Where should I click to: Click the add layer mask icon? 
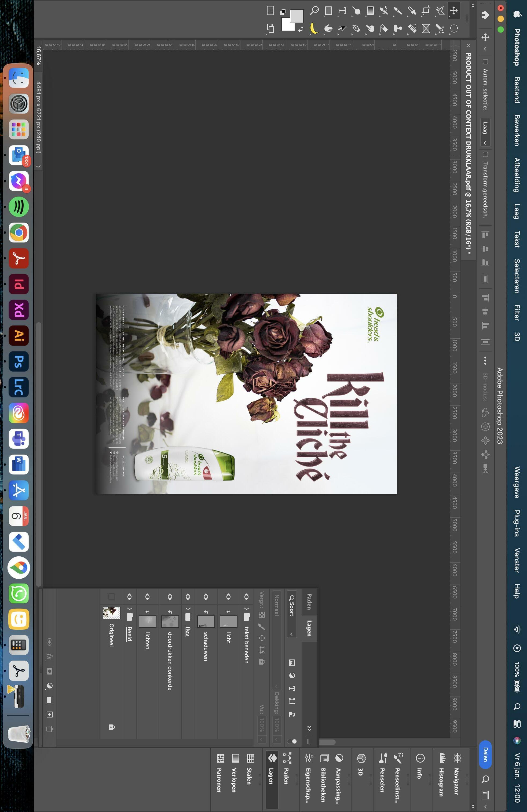(x=49, y=671)
